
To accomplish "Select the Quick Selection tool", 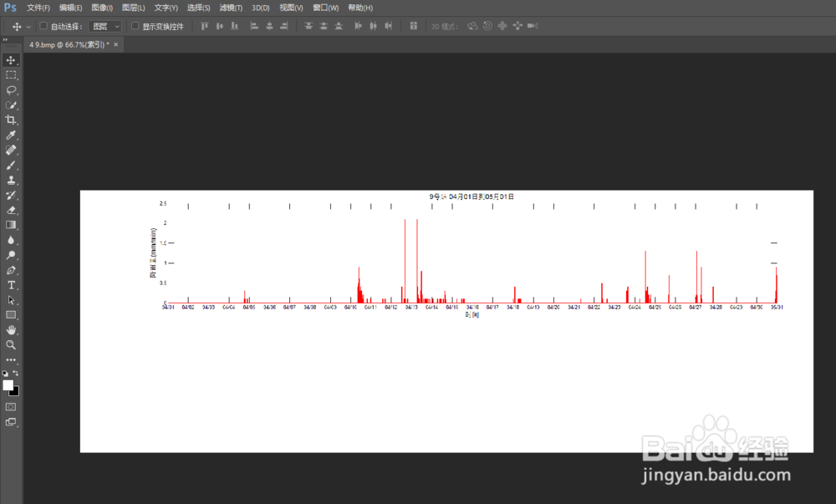I will pyautogui.click(x=11, y=105).
